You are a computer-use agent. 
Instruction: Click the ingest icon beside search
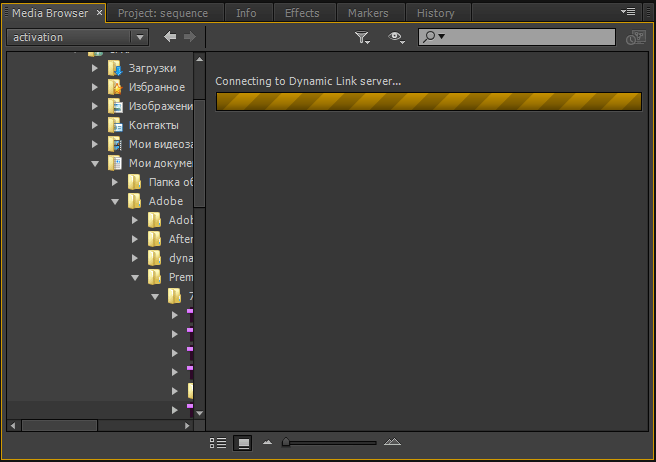[x=636, y=38]
